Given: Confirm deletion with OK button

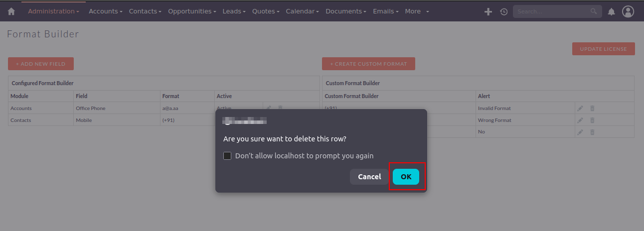Looking at the screenshot, I should click(406, 177).
